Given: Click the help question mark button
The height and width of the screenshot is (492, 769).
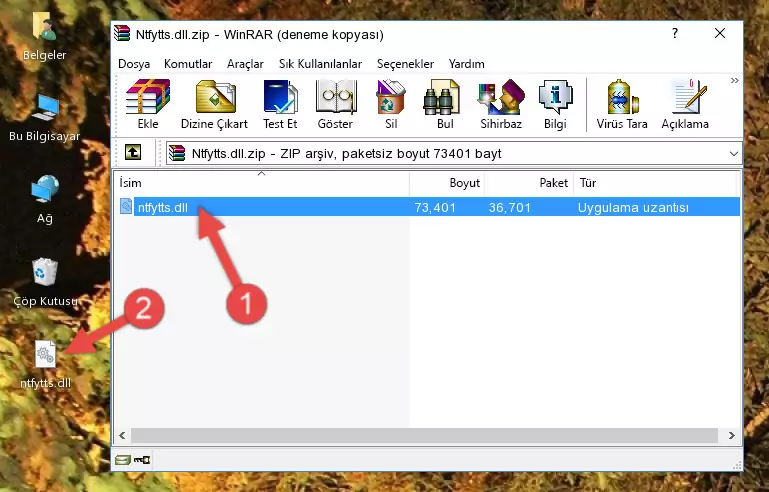Looking at the screenshot, I should click(x=675, y=33).
